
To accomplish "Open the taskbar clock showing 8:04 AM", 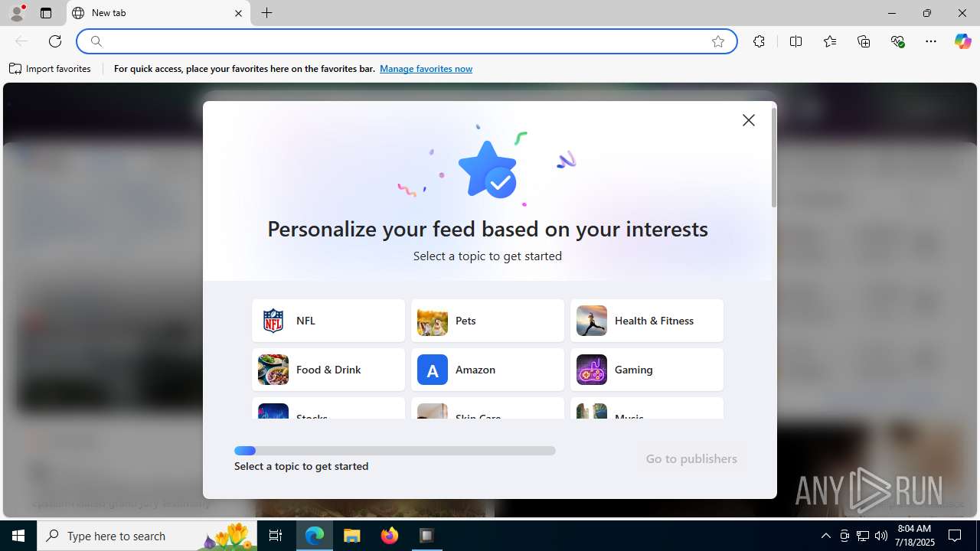I will click(916, 536).
